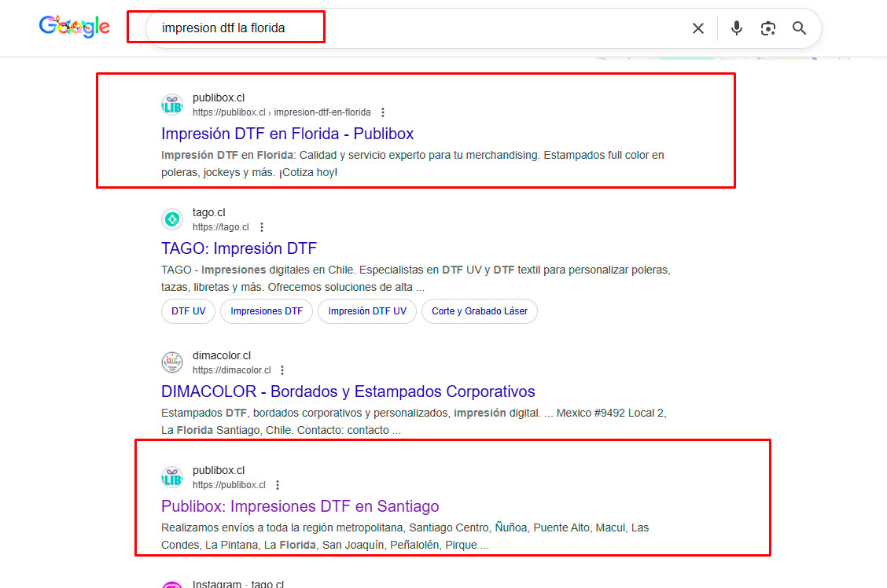Viewport: 887px width, 588px height.
Task: Click the 'tago.cl' site name
Action: pos(208,212)
